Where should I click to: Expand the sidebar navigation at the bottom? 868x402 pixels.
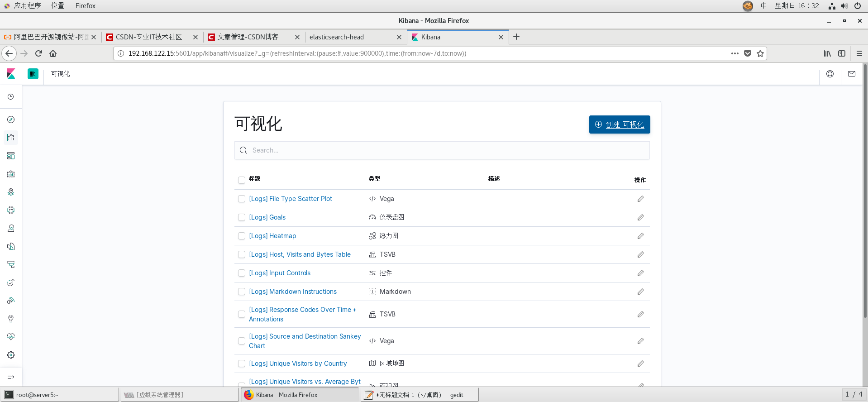point(11,377)
